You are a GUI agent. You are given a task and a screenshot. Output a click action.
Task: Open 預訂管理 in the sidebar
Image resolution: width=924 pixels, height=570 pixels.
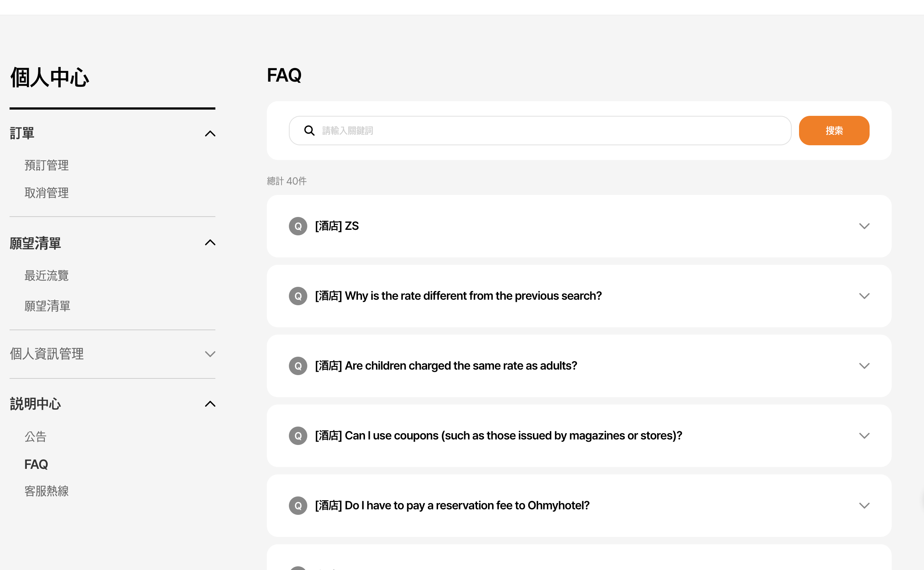tap(47, 165)
